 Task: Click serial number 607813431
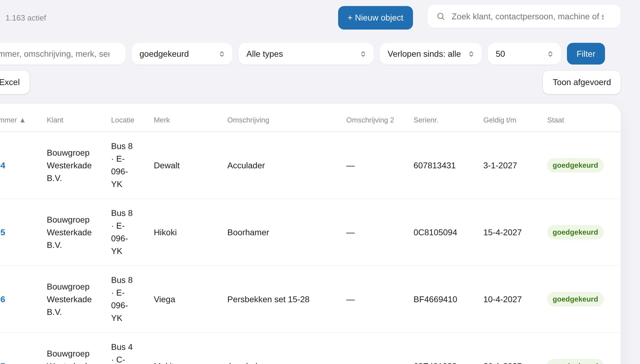[434, 165]
